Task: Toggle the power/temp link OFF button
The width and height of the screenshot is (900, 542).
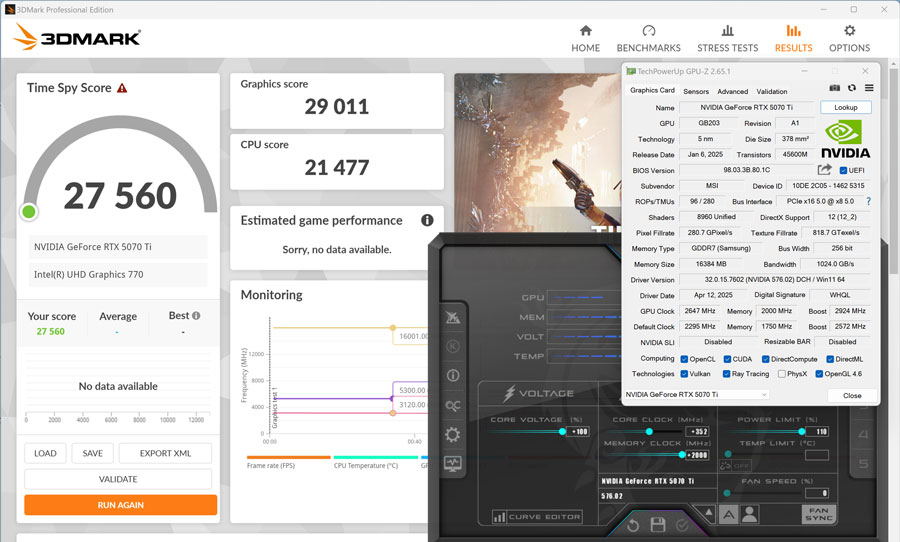Action: [x=735, y=466]
